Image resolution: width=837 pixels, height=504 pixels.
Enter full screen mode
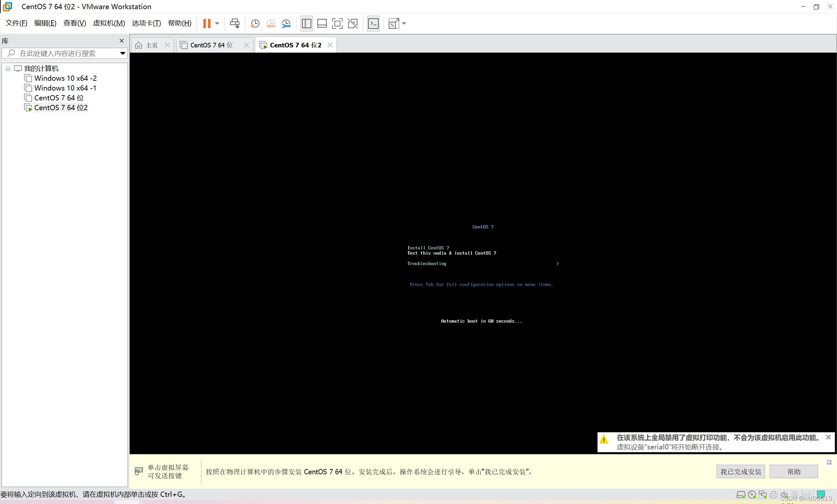(337, 24)
